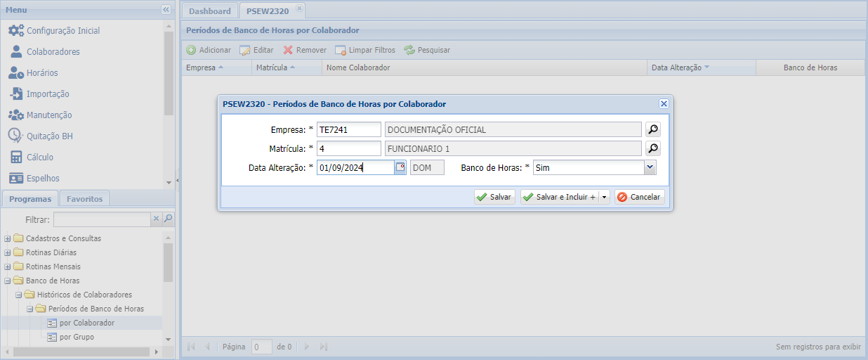Viewport: 868px width, 360px height.
Task: Select the por Grupo tree item
Action: coord(77,337)
